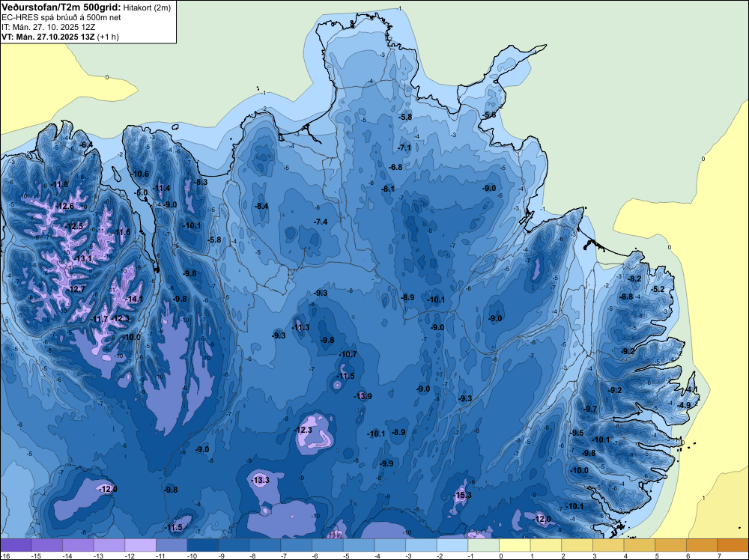Click the -12.6 temperature label
Viewport: 749px width, 560px height.
(x=64, y=206)
